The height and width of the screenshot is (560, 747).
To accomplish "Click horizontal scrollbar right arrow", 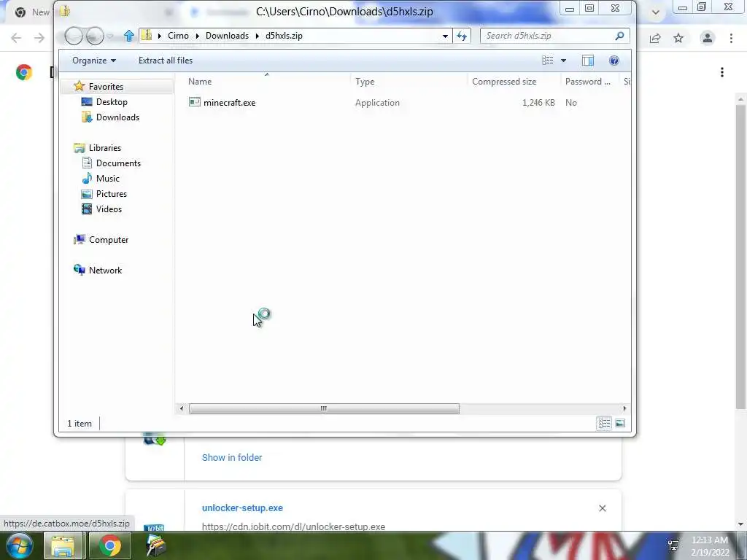I will click(624, 408).
